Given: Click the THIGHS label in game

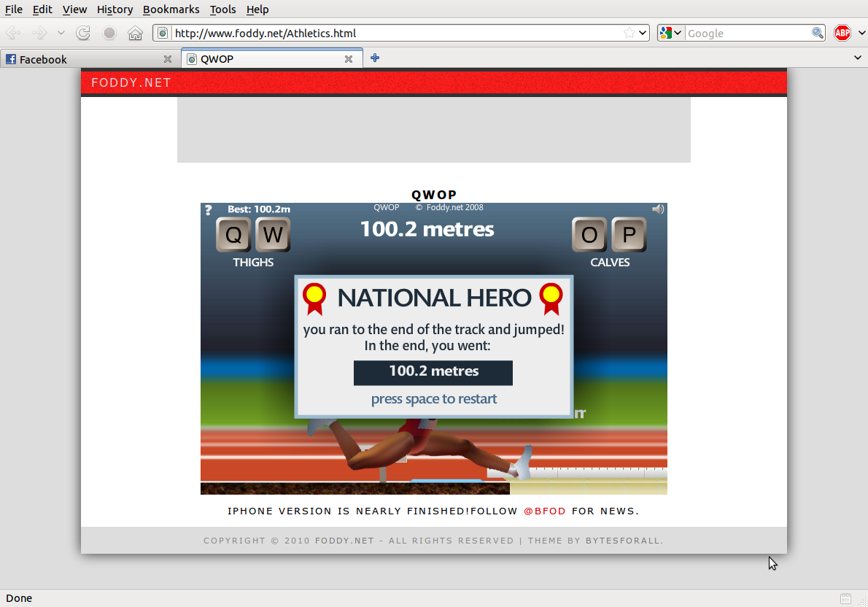Looking at the screenshot, I should click(x=253, y=263).
